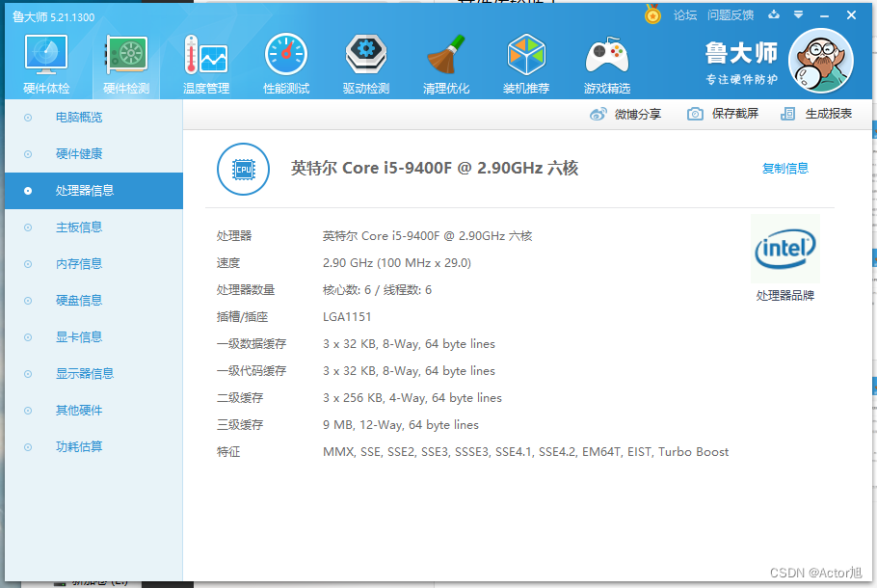Click 保存截屏 save screenshot text
This screenshot has height=588, width=877.
click(735, 114)
